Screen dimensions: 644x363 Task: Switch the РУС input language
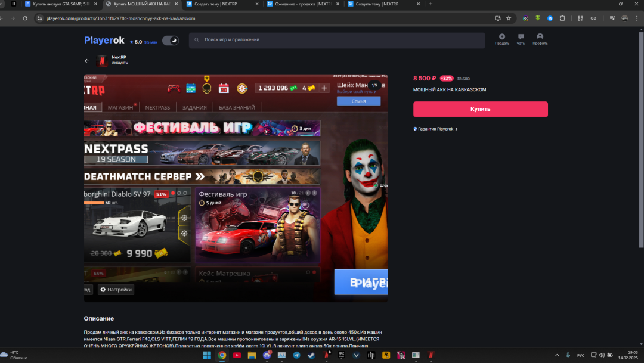point(581,356)
